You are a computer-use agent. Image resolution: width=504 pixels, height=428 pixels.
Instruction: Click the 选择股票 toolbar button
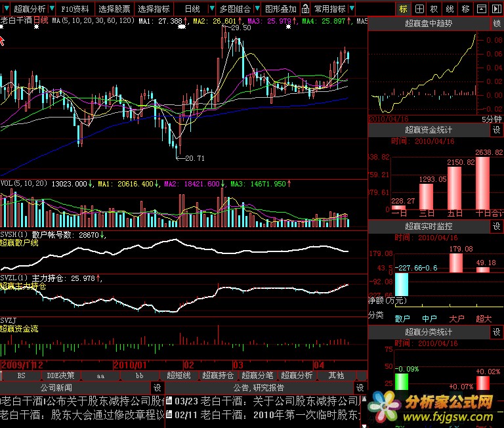(x=114, y=9)
